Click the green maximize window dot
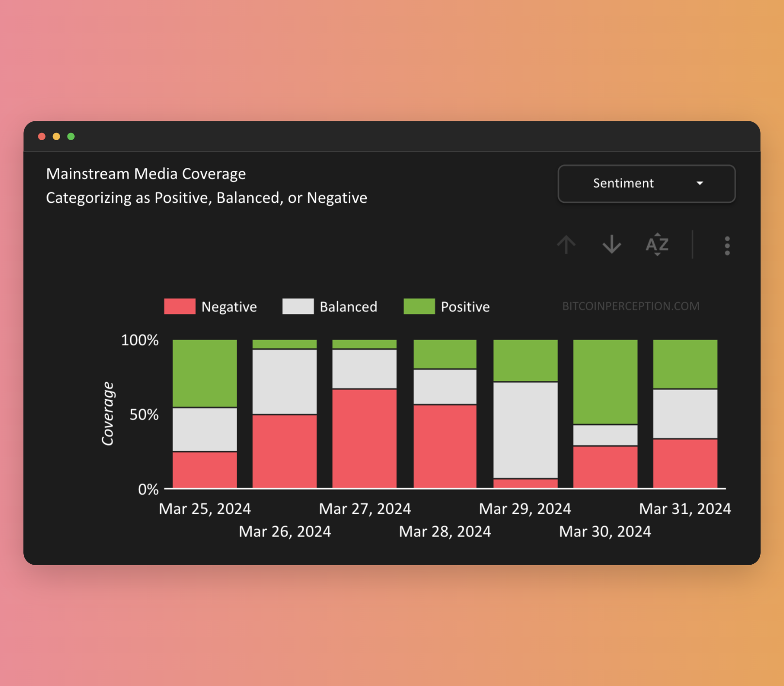The width and height of the screenshot is (784, 686). (x=71, y=136)
